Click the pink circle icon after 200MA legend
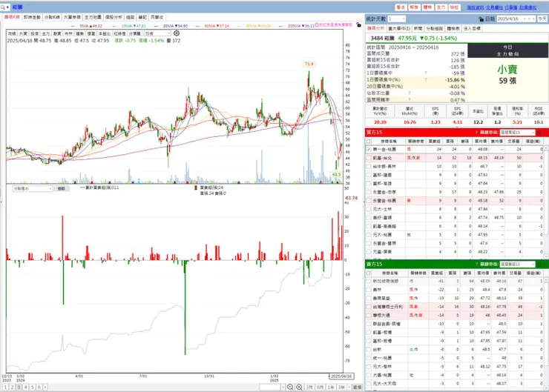The image size is (549, 392). [317, 25]
